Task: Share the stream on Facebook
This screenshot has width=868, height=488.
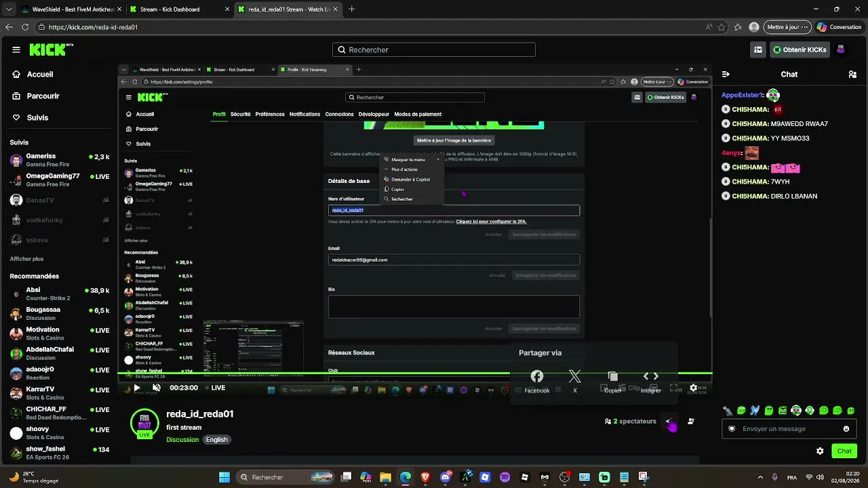Action: (x=536, y=382)
